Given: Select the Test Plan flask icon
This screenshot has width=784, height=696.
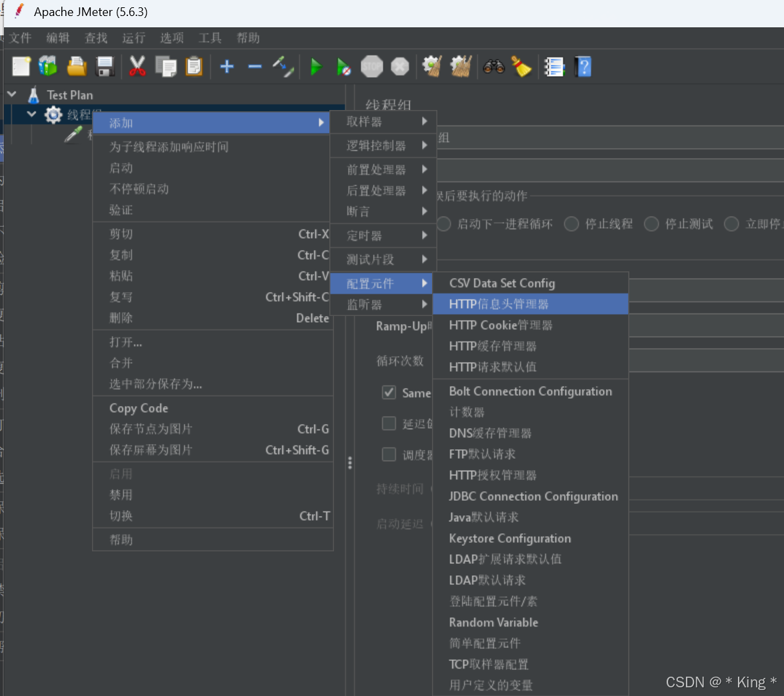Looking at the screenshot, I should click(x=33, y=95).
